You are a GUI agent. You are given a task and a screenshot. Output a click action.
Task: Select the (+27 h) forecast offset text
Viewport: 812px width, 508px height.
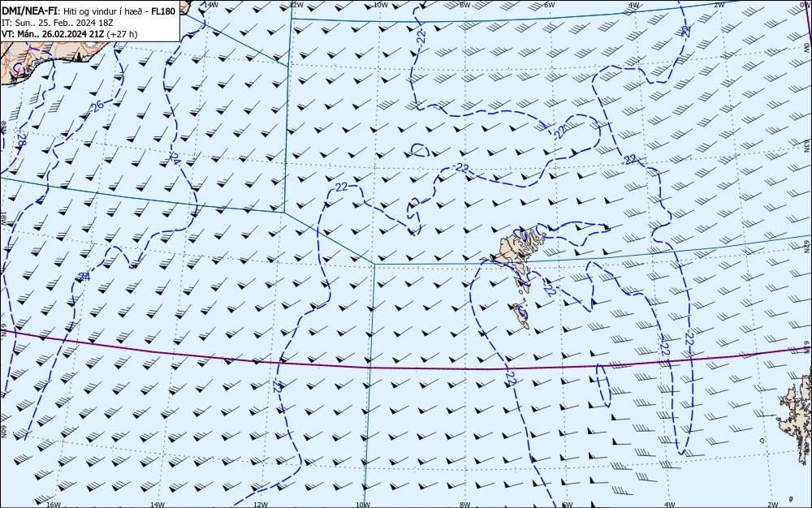(x=123, y=34)
